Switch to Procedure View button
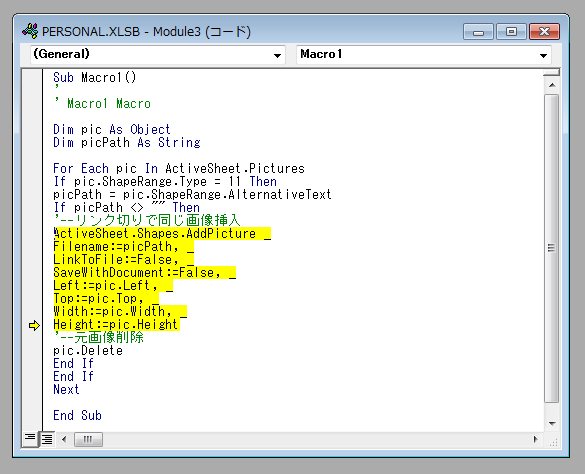The image size is (585, 474). pos(30,439)
